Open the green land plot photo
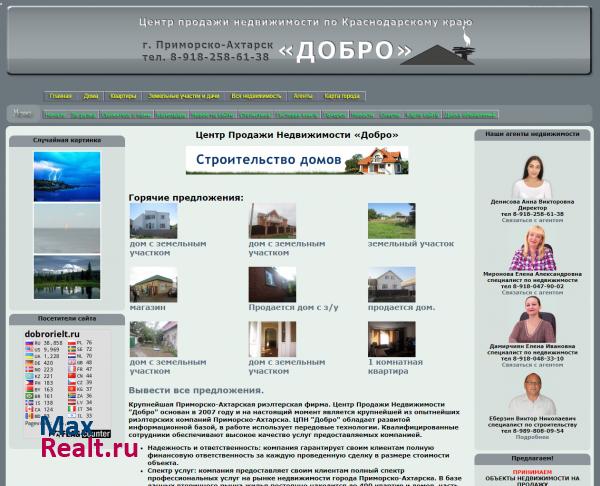 tap(392, 221)
